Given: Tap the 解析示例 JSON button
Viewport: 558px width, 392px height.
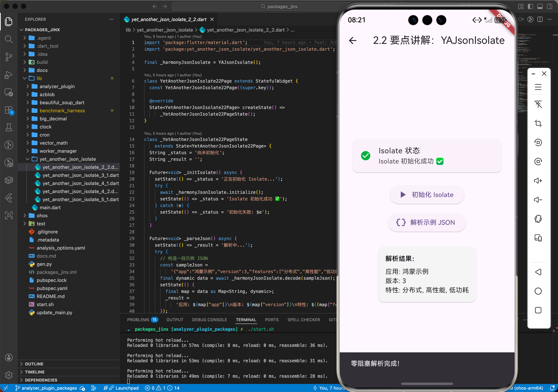Looking at the screenshot, I should coord(427,222).
